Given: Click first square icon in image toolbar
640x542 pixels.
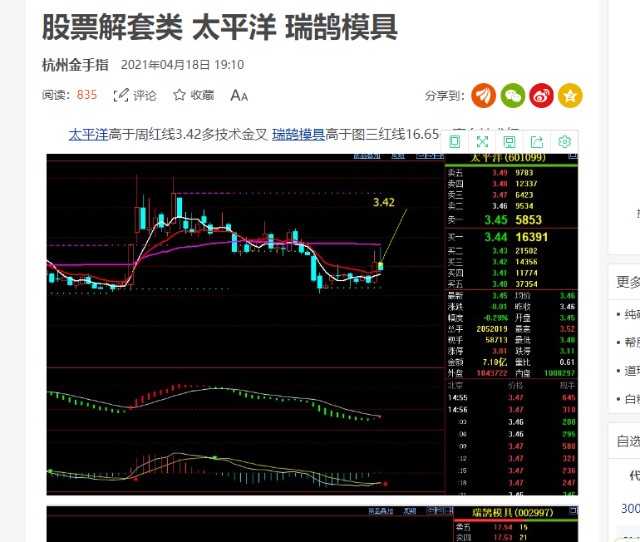Looking at the screenshot, I should 455,142.
